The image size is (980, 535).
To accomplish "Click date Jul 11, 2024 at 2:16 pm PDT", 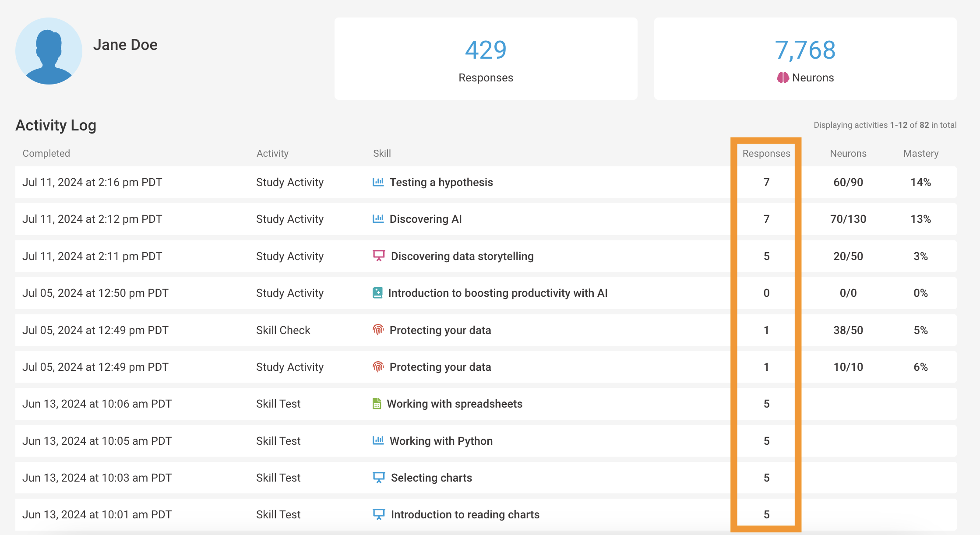I will pyautogui.click(x=92, y=182).
